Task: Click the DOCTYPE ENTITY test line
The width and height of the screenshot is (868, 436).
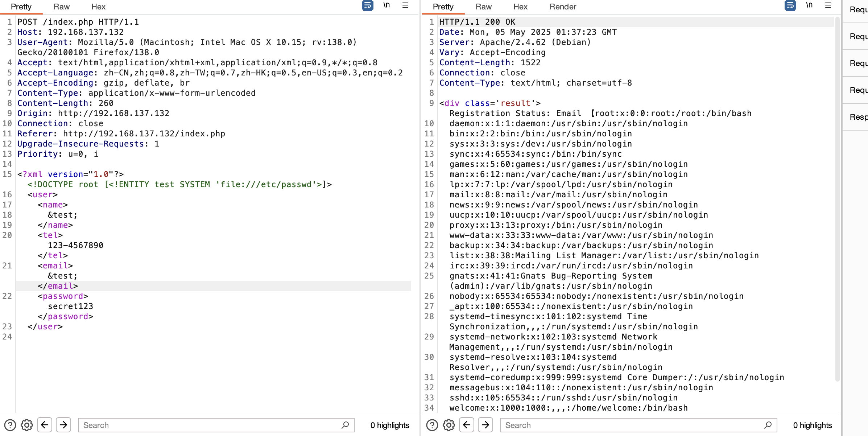Action: click(179, 185)
